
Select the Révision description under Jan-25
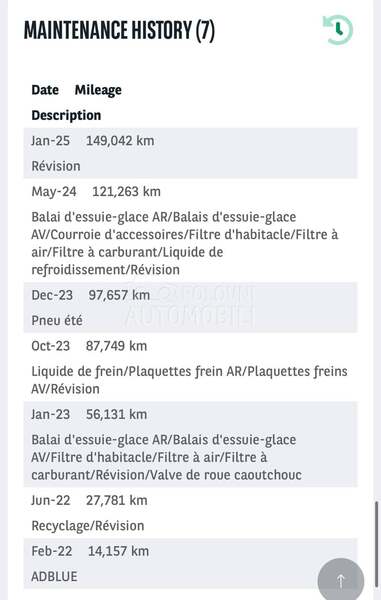click(x=56, y=166)
